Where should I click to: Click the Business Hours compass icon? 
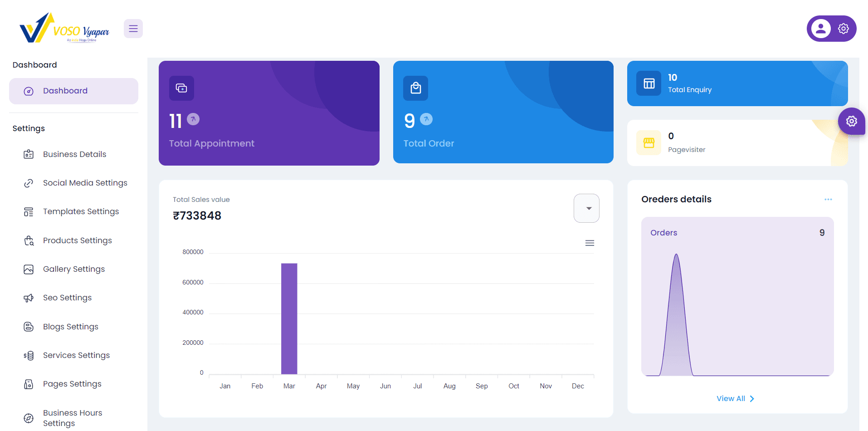pyautogui.click(x=29, y=418)
